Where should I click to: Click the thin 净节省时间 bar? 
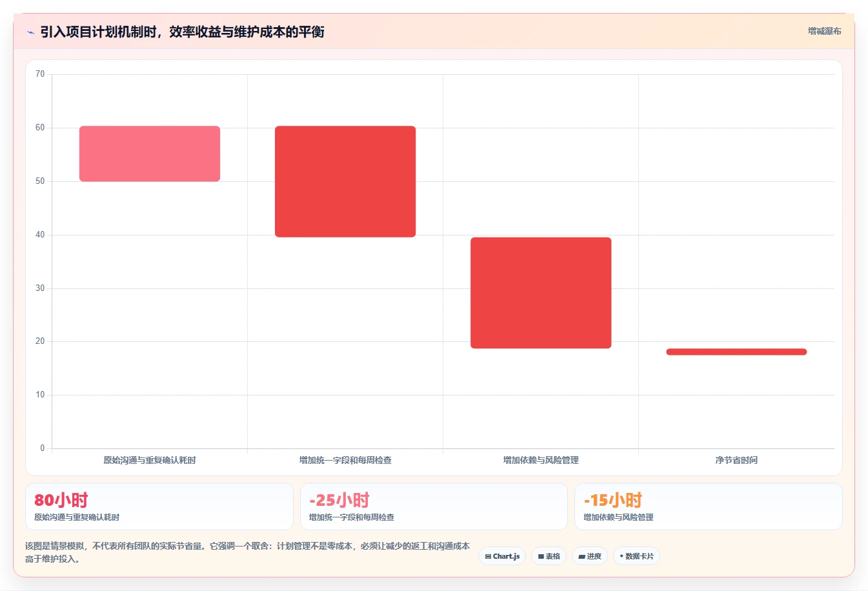click(736, 352)
